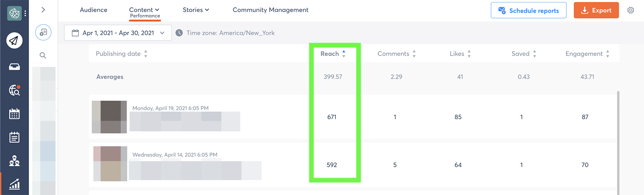
Task: Sort by Reach column
Action: pyautogui.click(x=333, y=54)
